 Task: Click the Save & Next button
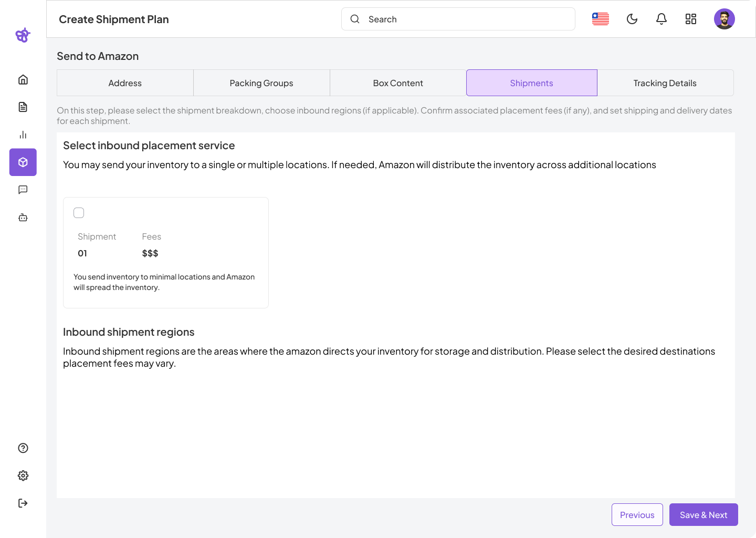tap(703, 515)
